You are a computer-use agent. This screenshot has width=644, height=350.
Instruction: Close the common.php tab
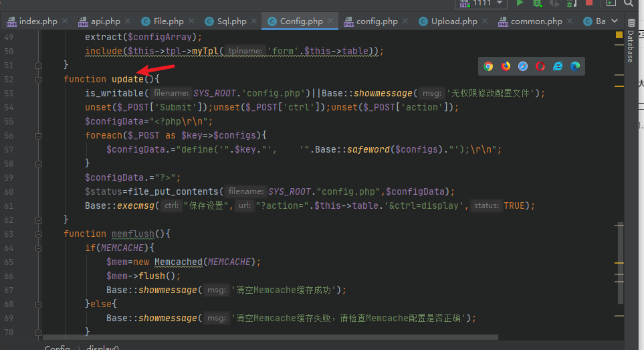point(570,21)
